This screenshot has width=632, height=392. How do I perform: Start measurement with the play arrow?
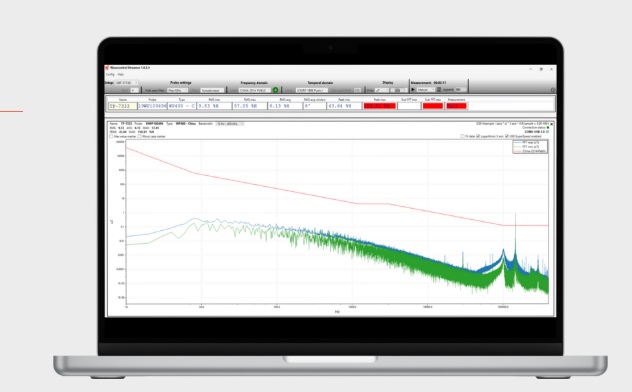pos(413,89)
